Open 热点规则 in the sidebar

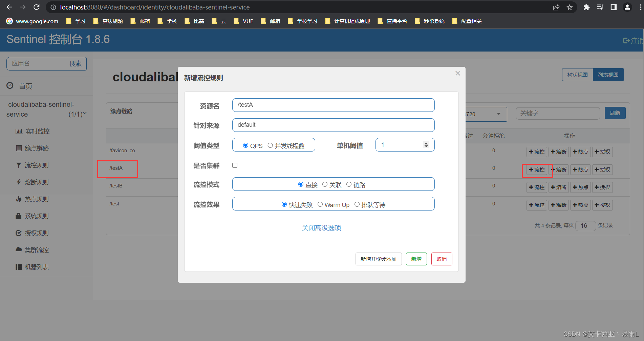[x=37, y=199]
